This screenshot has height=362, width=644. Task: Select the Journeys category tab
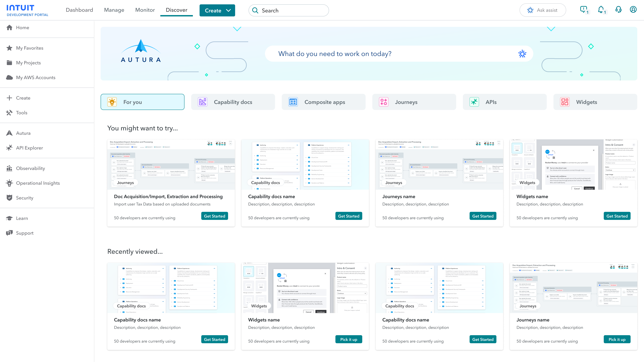(414, 102)
